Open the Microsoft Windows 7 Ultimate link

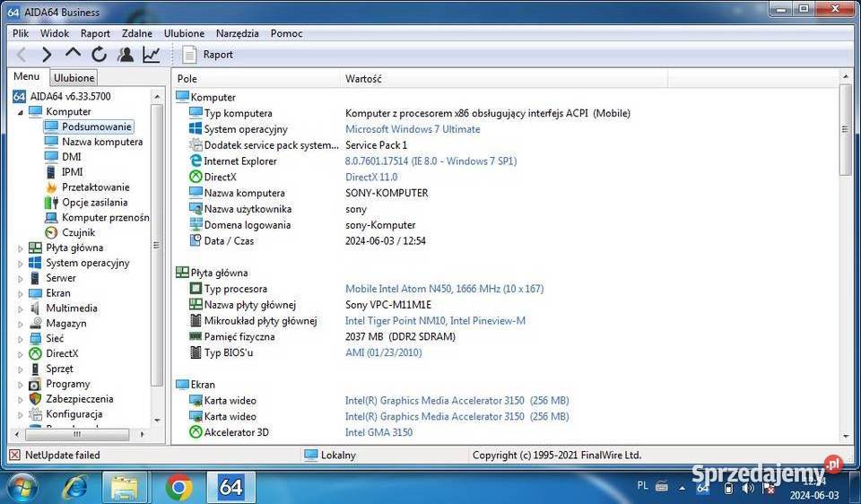(x=413, y=129)
